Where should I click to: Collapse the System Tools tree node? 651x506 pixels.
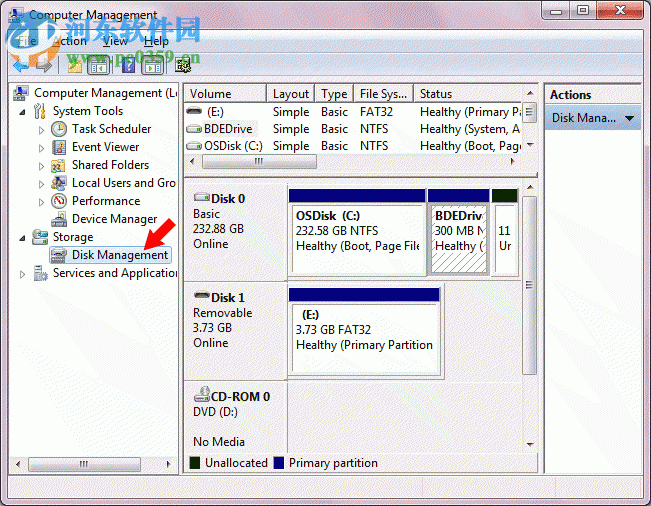point(22,112)
